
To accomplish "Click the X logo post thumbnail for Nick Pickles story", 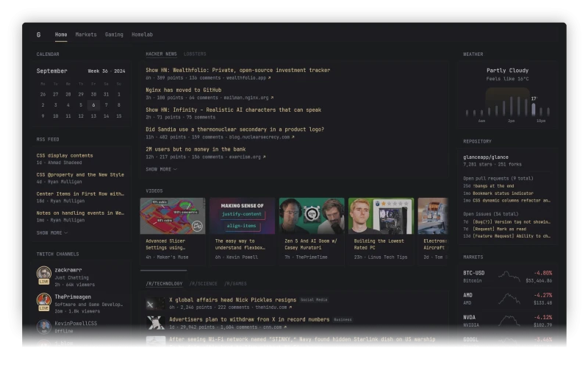I will [x=155, y=303].
